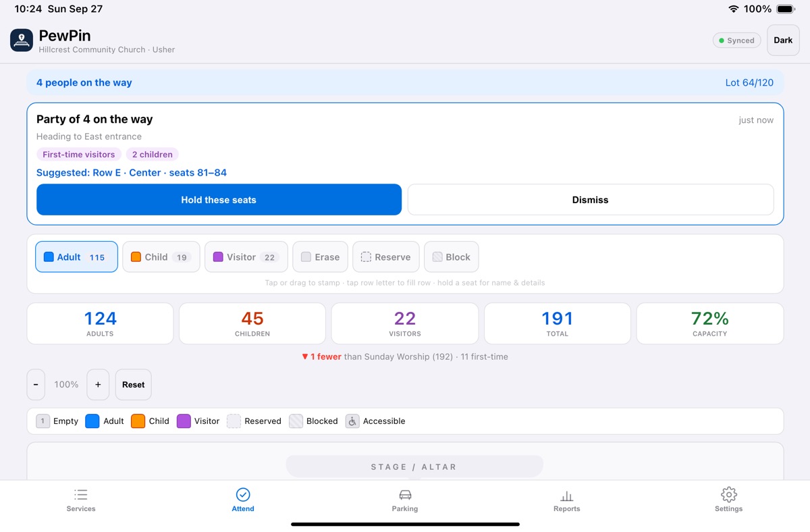Select the Visitor stamp tool
This screenshot has height=532, width=810.
(x=246, y=257)
